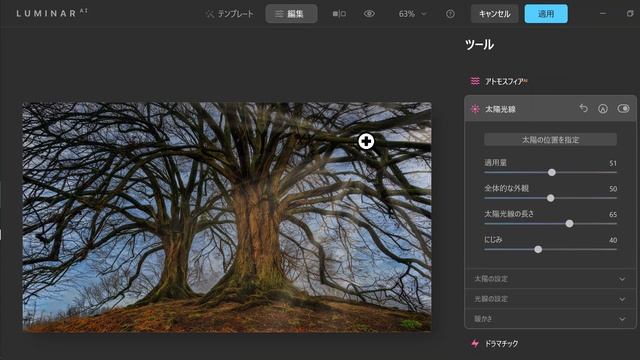Image resolution: width=640 pixels, height=360 pixels.
Task: Click the blue 適用 button
Action: tap(546, 14)
